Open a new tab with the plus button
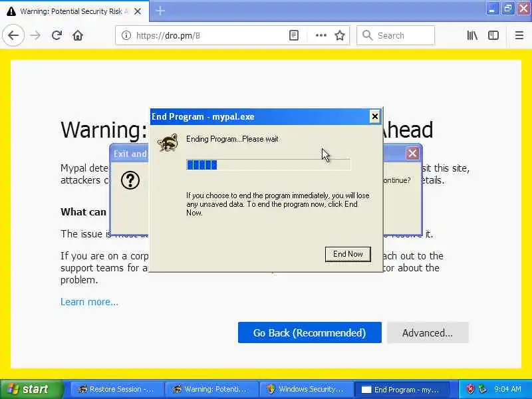 pos(160,11)
